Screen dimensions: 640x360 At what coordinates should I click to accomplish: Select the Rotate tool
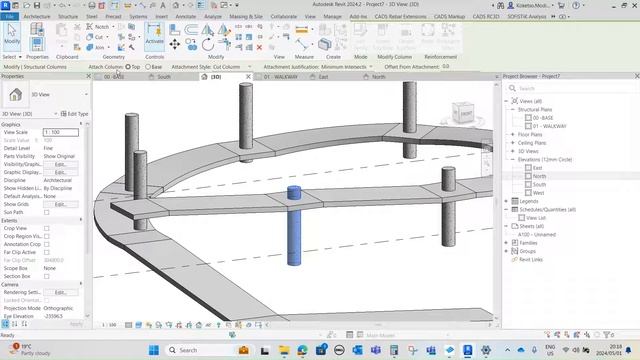click(208, 44)
